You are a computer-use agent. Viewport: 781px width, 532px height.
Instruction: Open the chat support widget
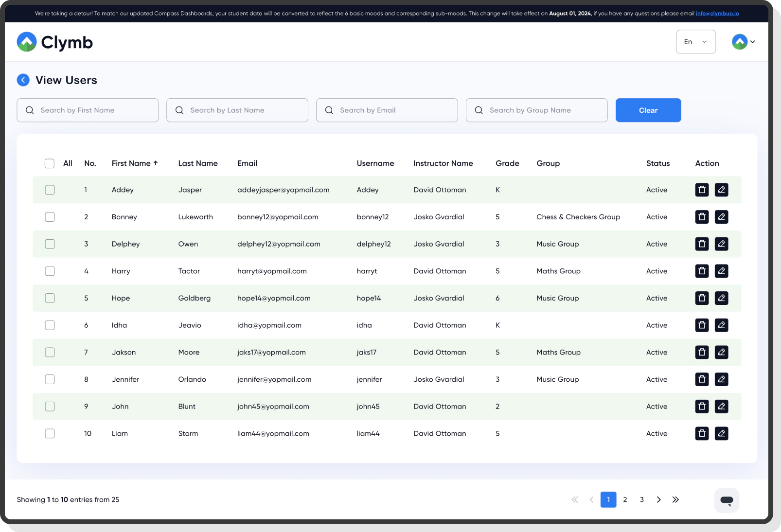[727, 500]
